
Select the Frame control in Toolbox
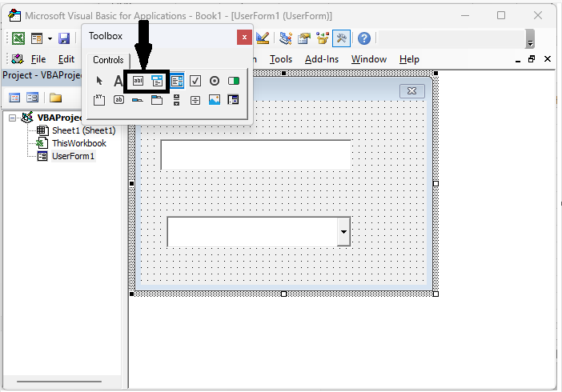point(99,100)
